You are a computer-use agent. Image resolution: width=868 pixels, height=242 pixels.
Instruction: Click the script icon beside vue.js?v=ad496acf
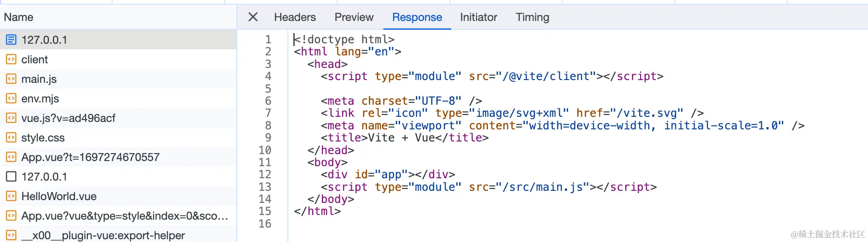(11, 118)
